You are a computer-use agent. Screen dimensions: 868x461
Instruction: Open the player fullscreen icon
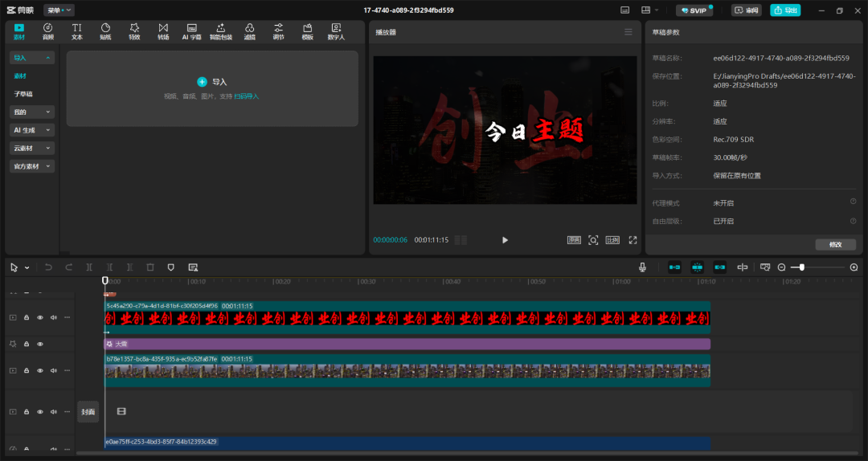point(633,239)
